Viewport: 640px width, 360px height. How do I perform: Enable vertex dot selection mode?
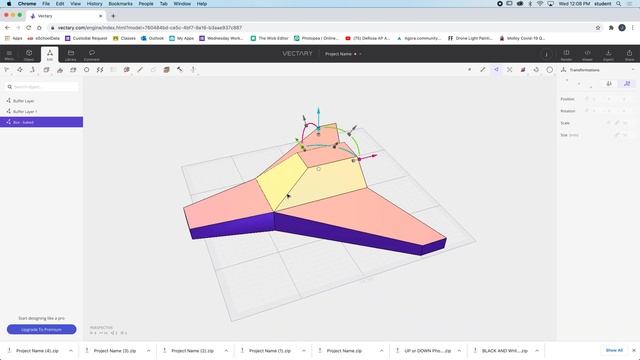click(x=469, y=70)
